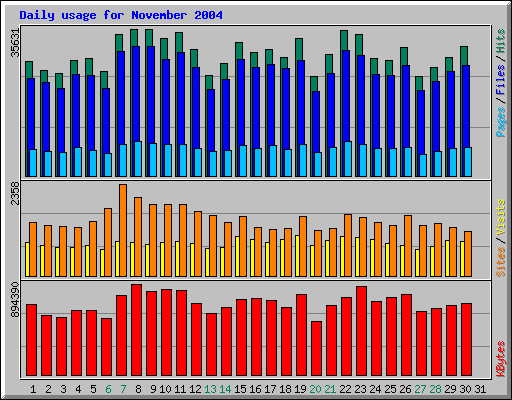Click green weekend day label 14
The image size is (512, 400).
coord(225,389)
